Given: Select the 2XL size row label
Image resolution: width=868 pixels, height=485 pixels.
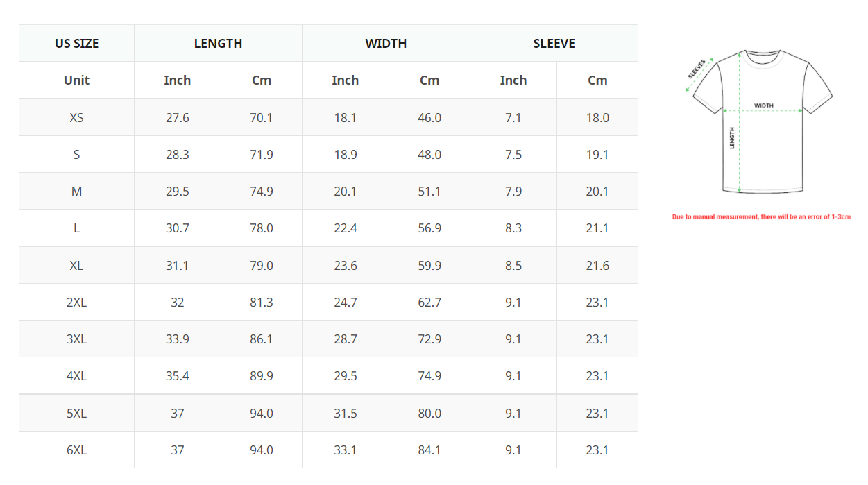Looking at the screenshot, I should tap(76, 303).
